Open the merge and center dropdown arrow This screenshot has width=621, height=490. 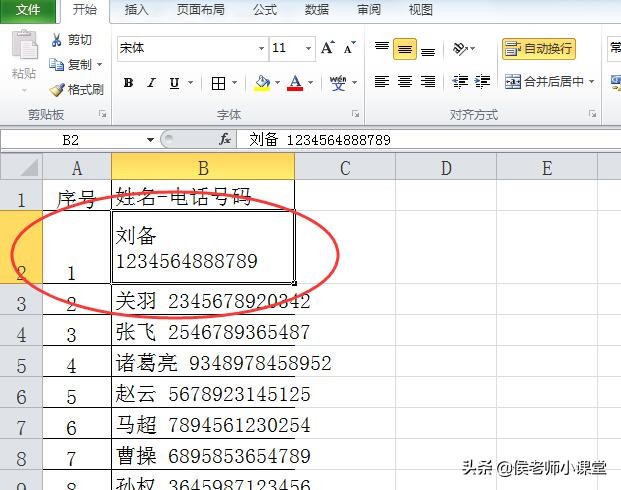click(591, 82)
